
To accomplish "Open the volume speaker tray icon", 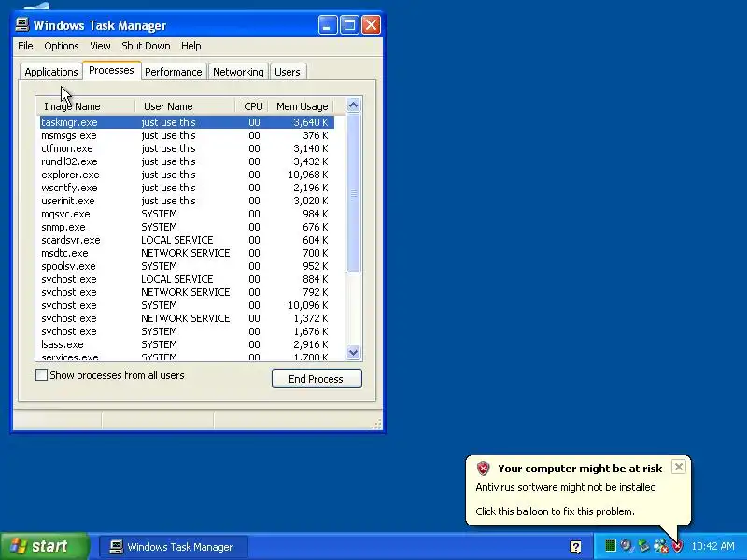I will pos(627,546).
